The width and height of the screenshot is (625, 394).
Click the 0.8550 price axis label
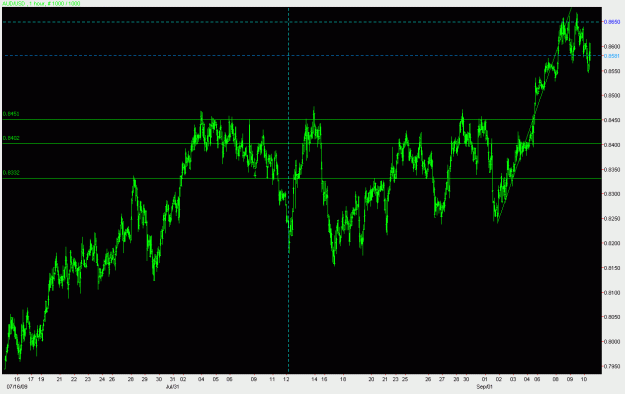pyautogui.click(x=612, y=71)
